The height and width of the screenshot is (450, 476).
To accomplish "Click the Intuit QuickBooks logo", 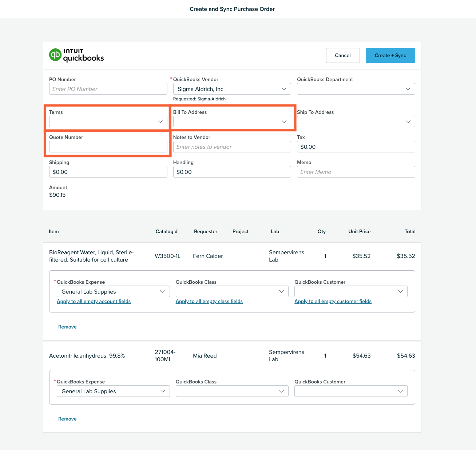I will coord(76,55).
